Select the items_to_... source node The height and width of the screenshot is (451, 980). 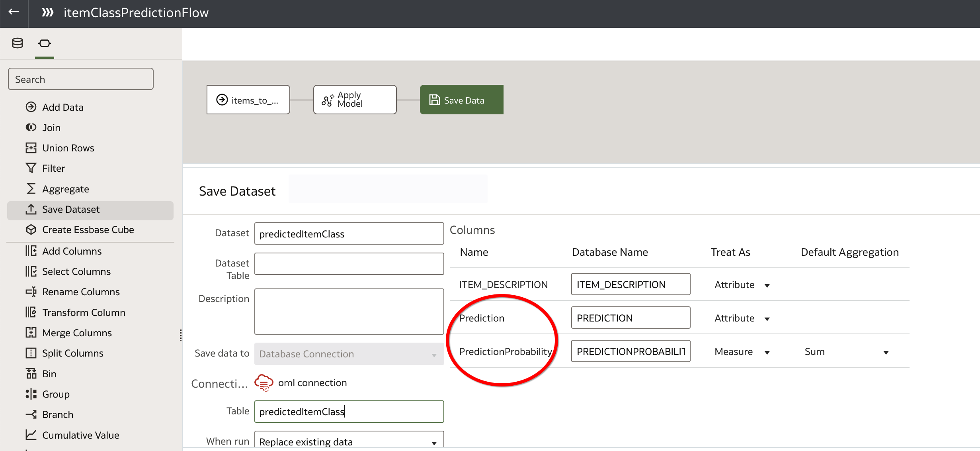[x=248, y=100]
